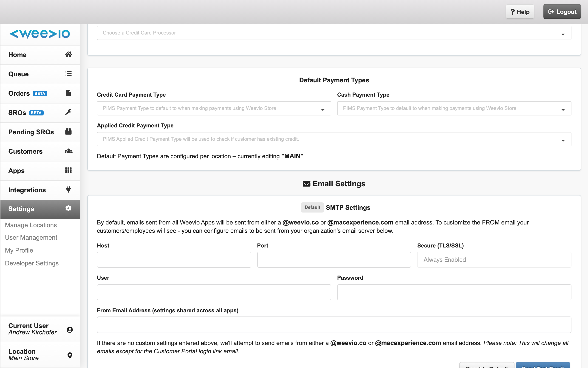Screen dimensions: 588x368
Task: Click the SMTP Settings heading text
Action: (x=348, y=207)
